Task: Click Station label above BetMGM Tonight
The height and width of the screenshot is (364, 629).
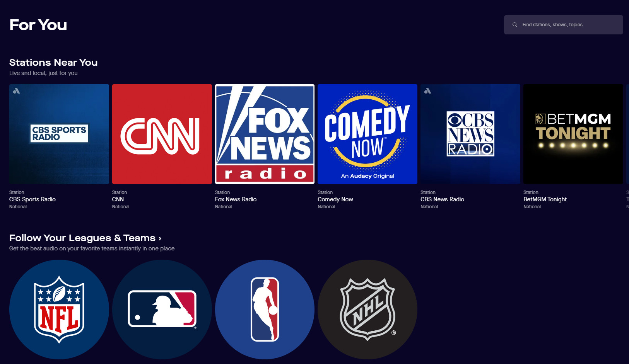Action: point(531,192)
